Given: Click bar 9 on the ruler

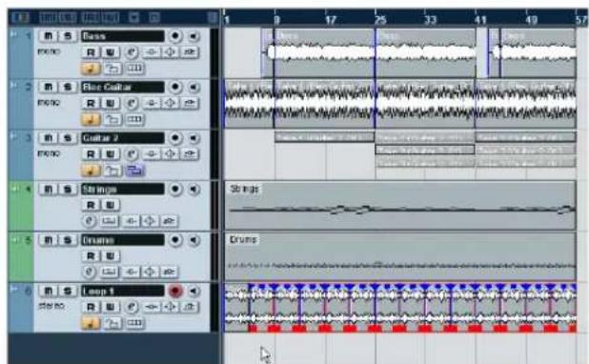Looking at the screenshot, I should click(x=276, y=19).
